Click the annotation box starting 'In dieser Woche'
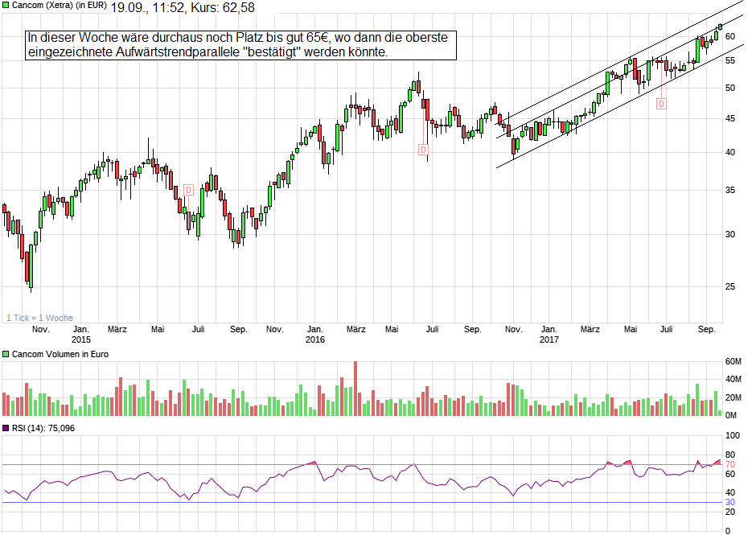The height and width of the screenshot is (539, 756). click(x=240, y=45)
